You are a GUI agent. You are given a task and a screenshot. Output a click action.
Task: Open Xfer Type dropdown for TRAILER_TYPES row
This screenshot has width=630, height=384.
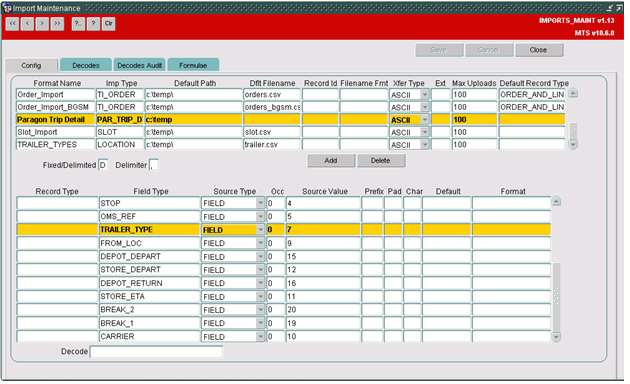tap(425, 145)
